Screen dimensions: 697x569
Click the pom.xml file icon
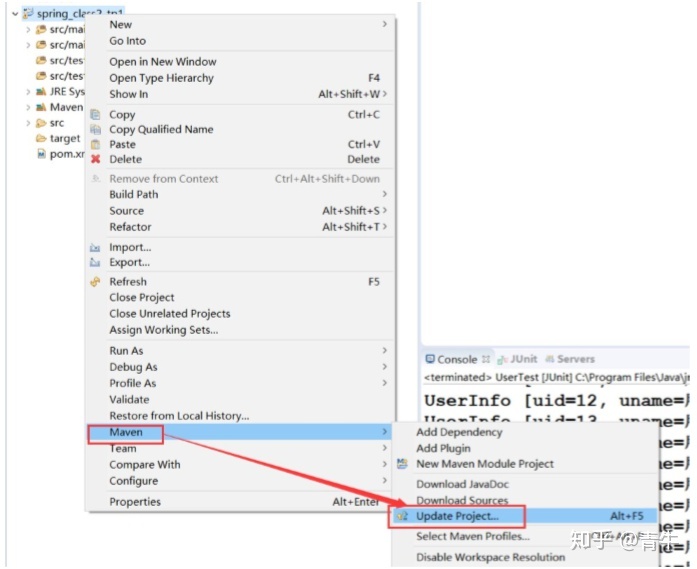41,154
